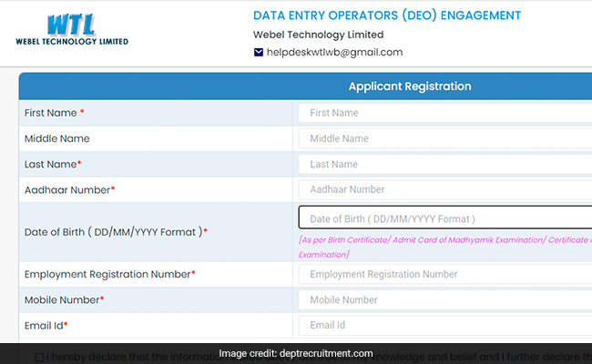Select the Last Name input field
592x364 pixels.
tap(444, 164)
